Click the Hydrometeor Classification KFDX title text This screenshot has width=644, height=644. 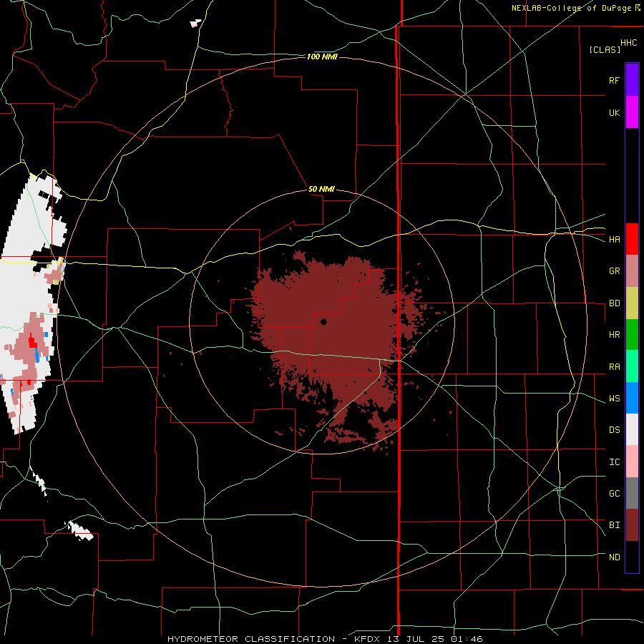point(325,639)
